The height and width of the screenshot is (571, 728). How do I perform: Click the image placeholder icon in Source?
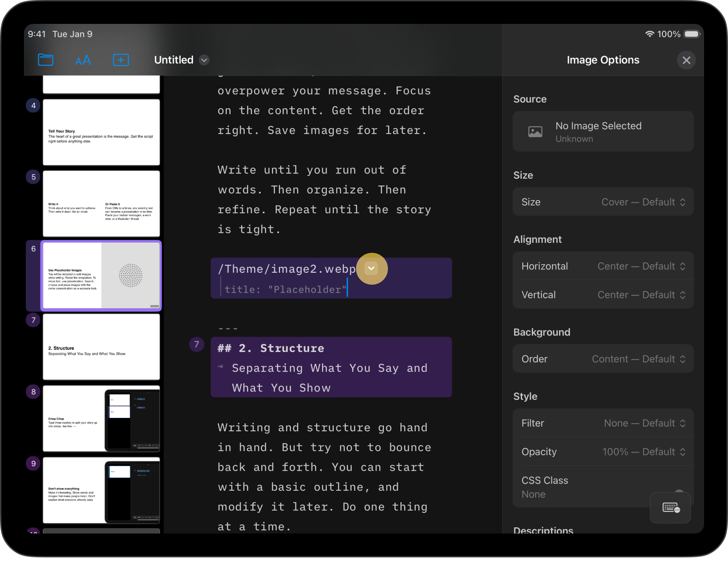click(535, 132)
